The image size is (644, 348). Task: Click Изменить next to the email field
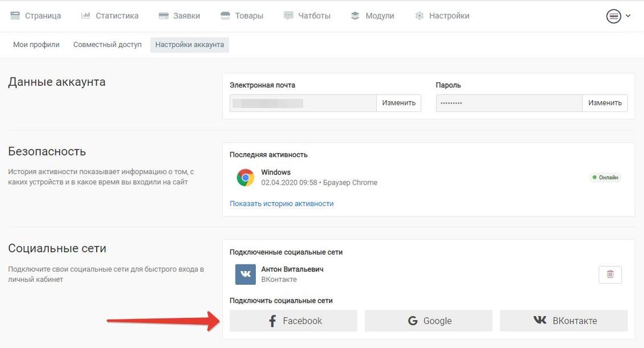pyautogui.click(x=399, y=103)
